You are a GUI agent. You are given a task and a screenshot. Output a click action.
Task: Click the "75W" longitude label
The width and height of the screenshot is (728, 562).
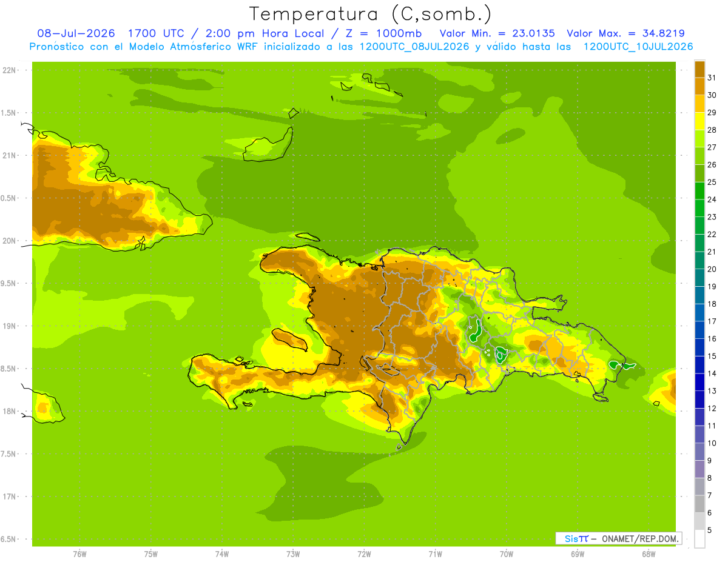point(151,554)
